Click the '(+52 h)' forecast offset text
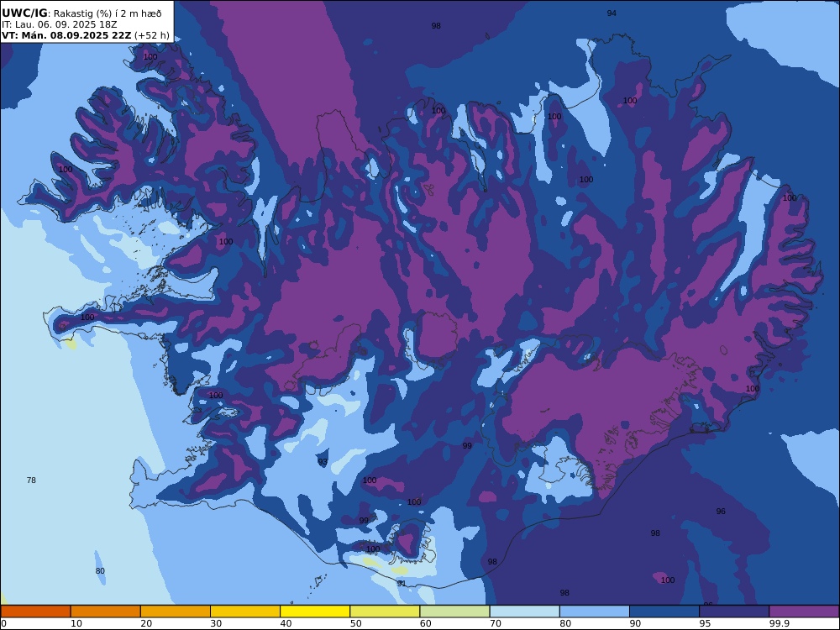 click(151, 36)
